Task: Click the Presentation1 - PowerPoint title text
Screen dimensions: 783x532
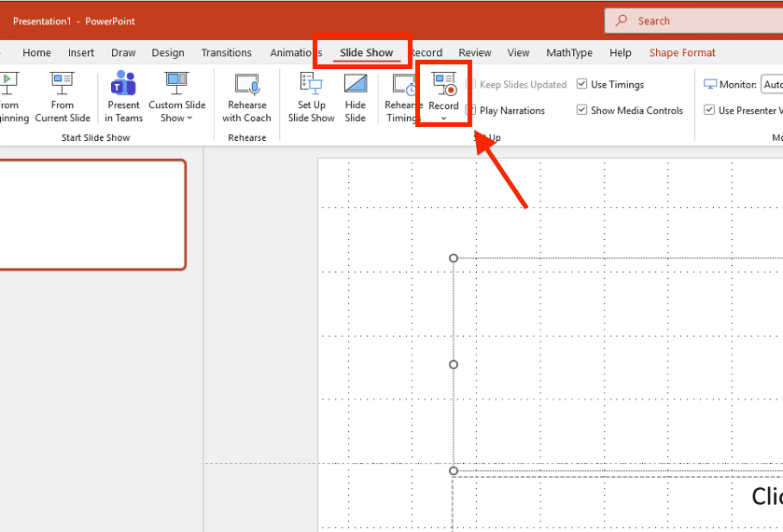Action: coord(74,21)
